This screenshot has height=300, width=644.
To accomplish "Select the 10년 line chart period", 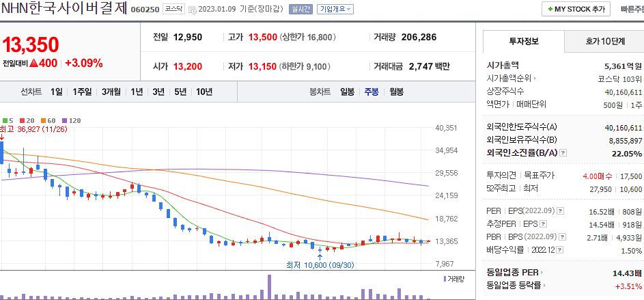I will [x=204, y=92].
